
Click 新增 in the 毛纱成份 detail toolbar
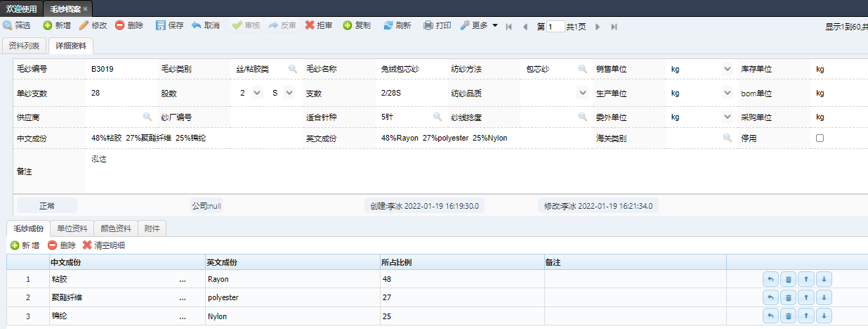[x=25, y=245]
